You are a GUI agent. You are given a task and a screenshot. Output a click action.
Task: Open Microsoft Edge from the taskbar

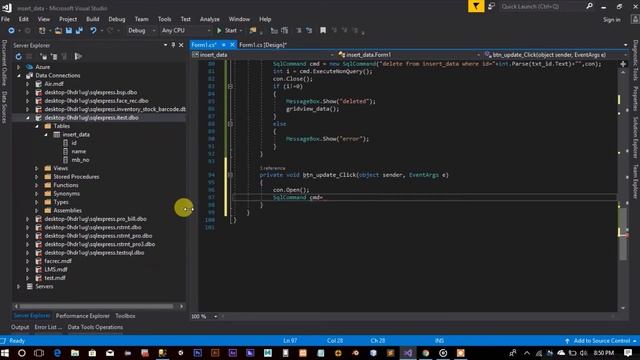click(x=57, y=353)
